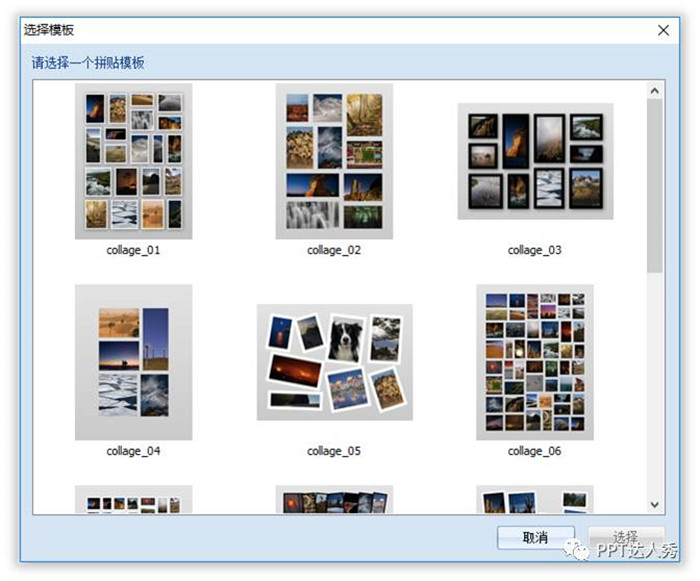Select partially visible template below collage_05
The image size is (700, 581).
[334, 499]
